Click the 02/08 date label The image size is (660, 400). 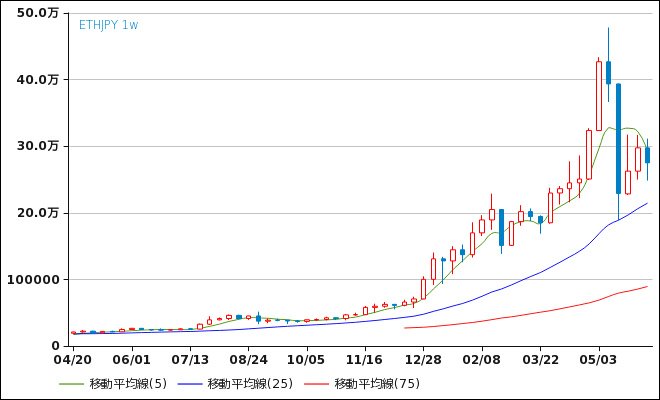[482, 360]
